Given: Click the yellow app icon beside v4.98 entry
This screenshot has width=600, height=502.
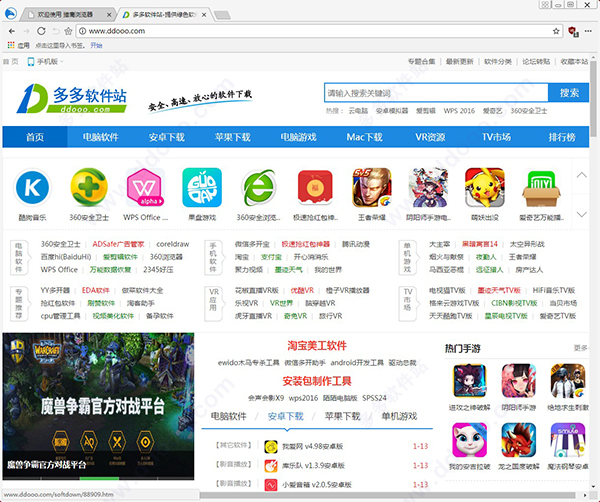Looking at the screenshot, I should click(x=271, y=447).
